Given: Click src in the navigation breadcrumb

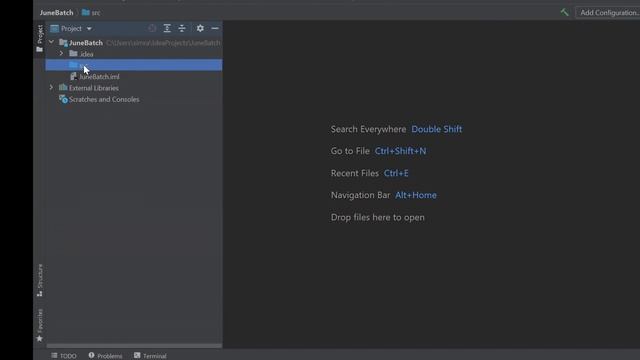Looking at the screenshot, I should point(91,13).
